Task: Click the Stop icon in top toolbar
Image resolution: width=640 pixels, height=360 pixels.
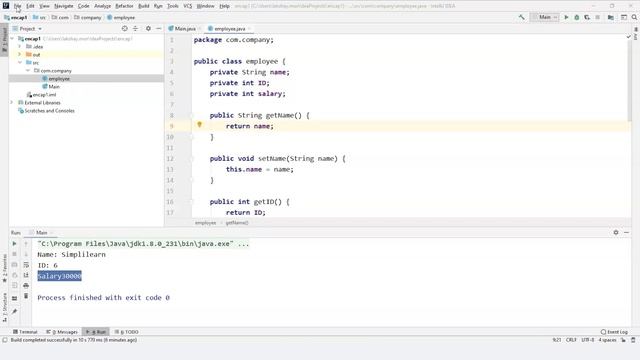Action: coord(598,17)
